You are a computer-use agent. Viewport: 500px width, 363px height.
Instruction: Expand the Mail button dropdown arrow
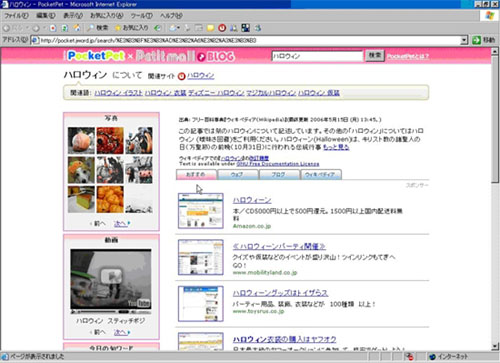179,28
